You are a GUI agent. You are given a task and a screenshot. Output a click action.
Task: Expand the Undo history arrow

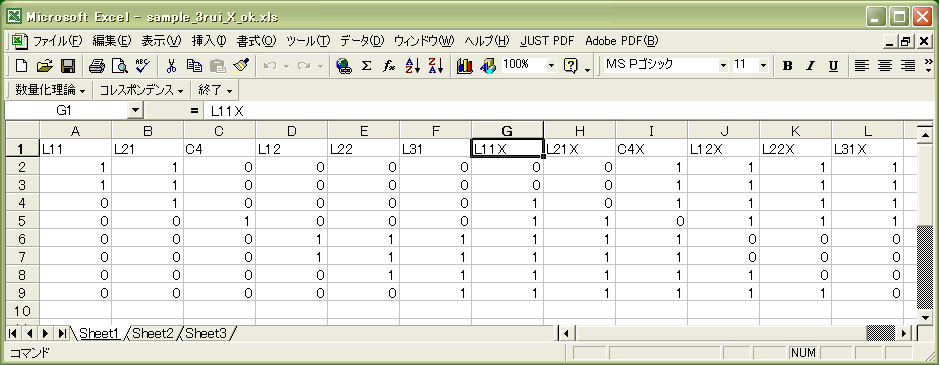(x=286, y=66)
